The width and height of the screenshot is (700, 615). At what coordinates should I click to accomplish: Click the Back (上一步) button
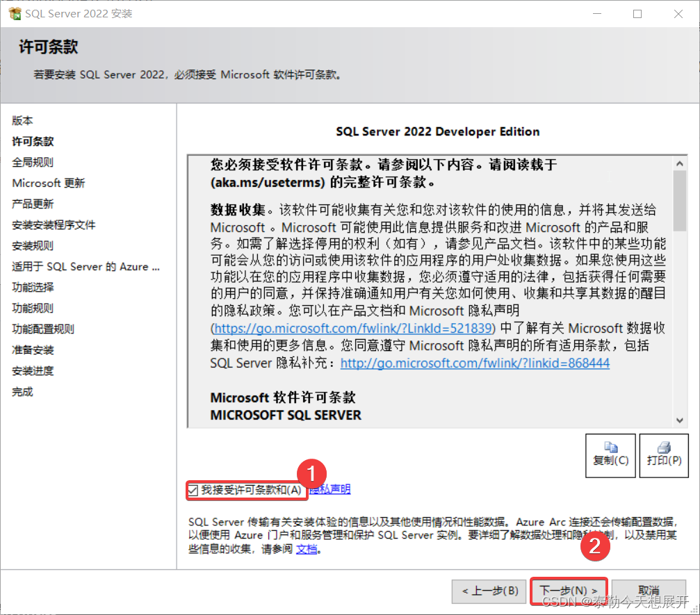pos(489,591)
